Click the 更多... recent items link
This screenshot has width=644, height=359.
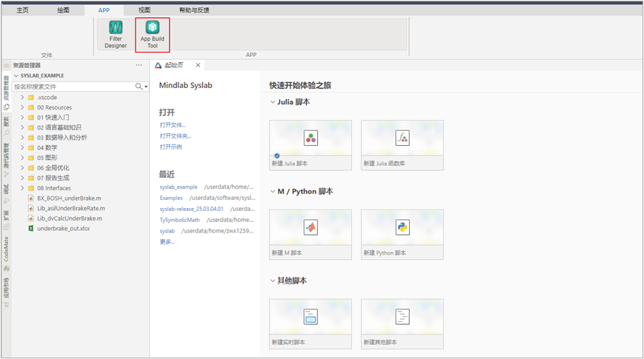click(x=167, y=242)
